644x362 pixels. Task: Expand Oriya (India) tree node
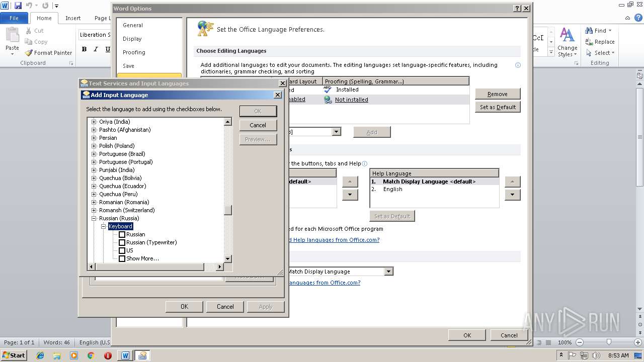point(94,122)
